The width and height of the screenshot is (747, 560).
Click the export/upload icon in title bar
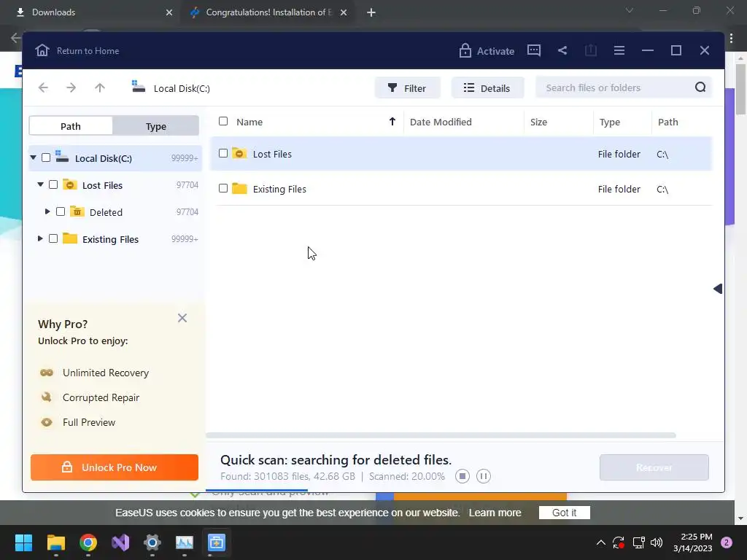(x=590, y=50)
